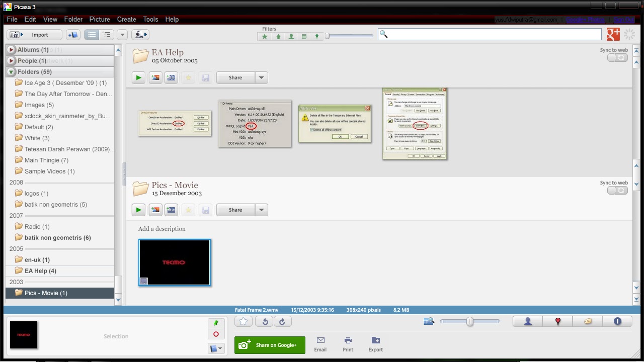Select the Sample Videos folder
The width and height of the screenshot is (644, 362).
coord(60,171)
